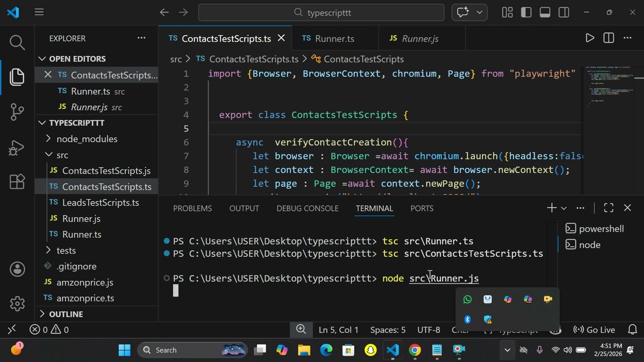Image resolution: width=644 pixels, height=362 pixels.
Task: Open the notifications bell in status bar
Action: click(x=633, y=330)
